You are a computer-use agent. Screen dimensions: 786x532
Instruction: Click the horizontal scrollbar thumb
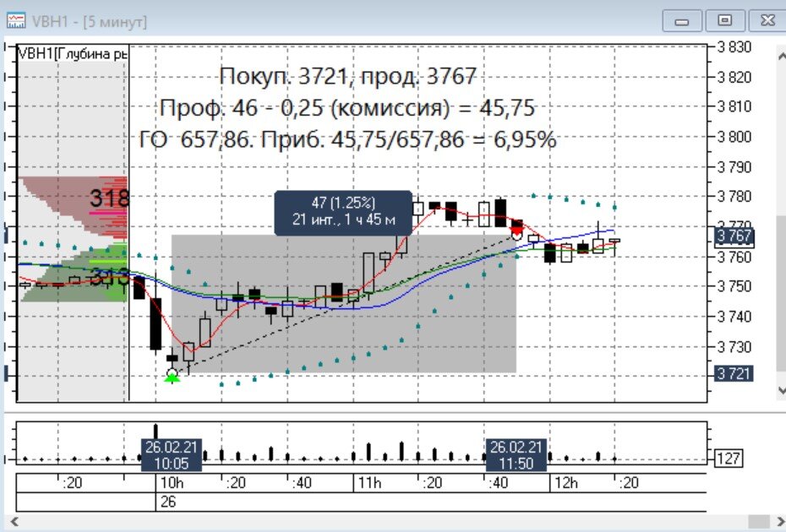pyautogui.click(x=759, y=522)
